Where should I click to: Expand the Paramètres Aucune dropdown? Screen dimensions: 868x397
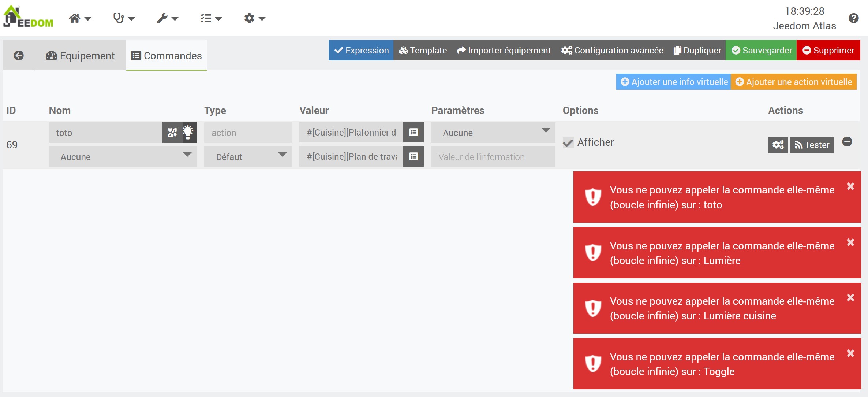point(493,133)
